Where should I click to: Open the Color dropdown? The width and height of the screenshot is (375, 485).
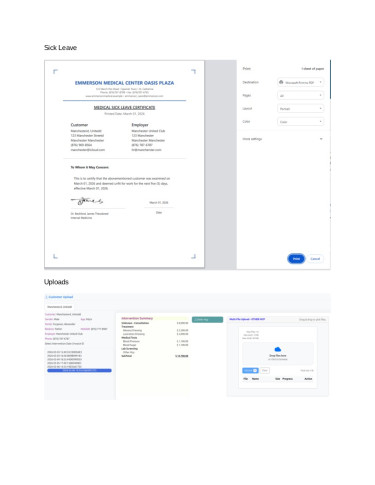[x=300, y=122]
